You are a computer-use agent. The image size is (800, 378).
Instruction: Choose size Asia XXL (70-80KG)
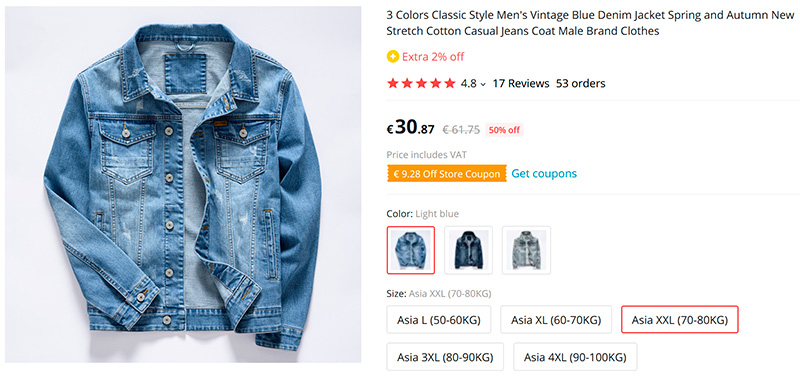(680, 320)
